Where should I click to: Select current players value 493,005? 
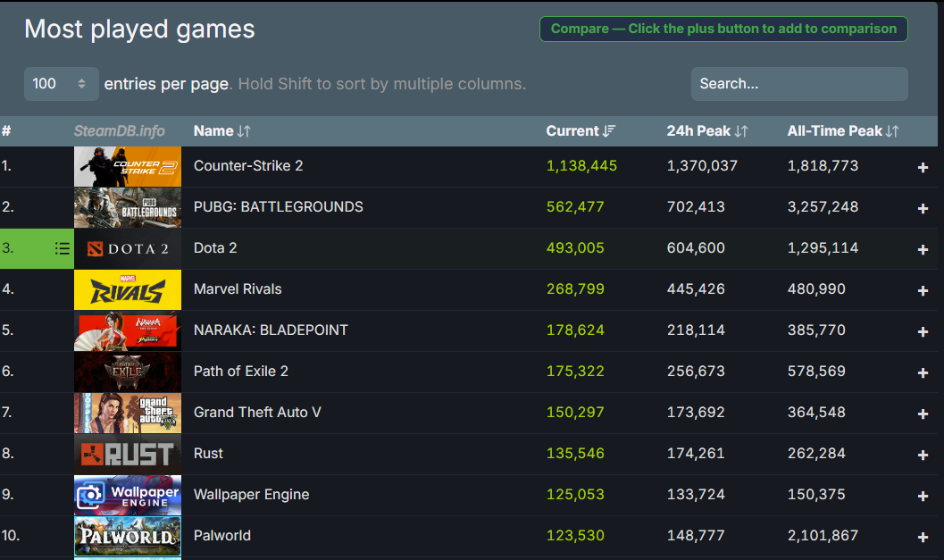[x=575, y=247]
